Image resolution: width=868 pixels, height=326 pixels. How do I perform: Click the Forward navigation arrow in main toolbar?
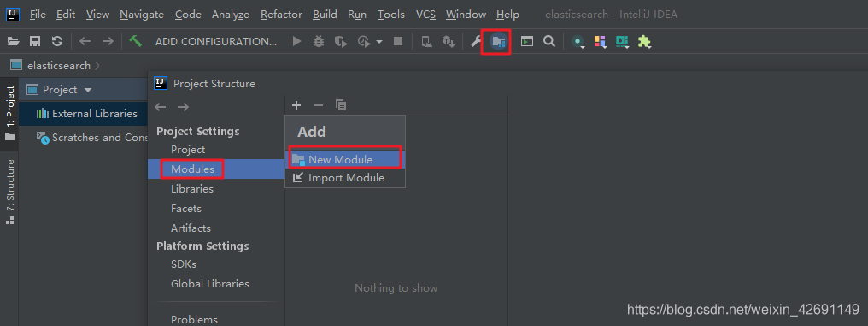[108, 42]
